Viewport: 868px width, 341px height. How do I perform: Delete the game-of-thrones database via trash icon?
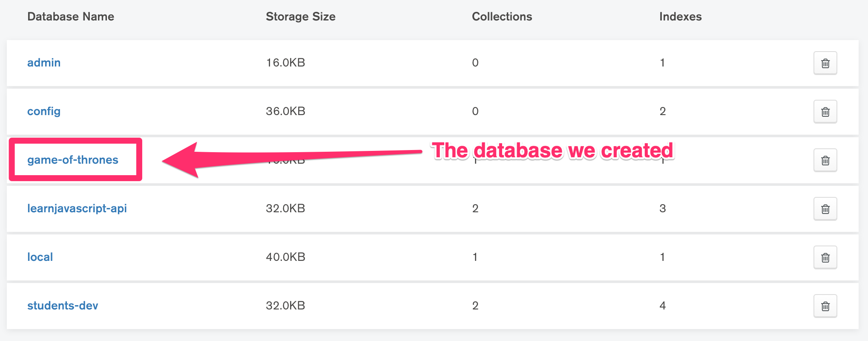pos(825,160)
